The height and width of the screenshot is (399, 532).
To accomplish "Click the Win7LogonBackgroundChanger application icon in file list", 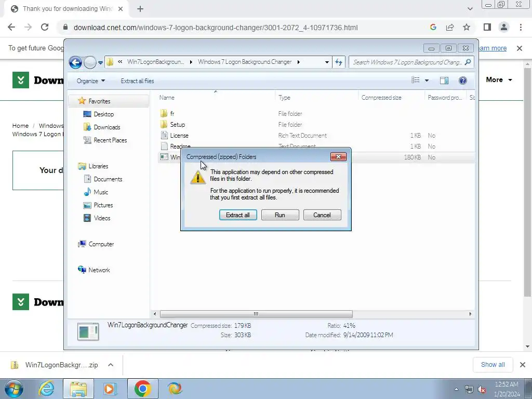I will 164,157.
